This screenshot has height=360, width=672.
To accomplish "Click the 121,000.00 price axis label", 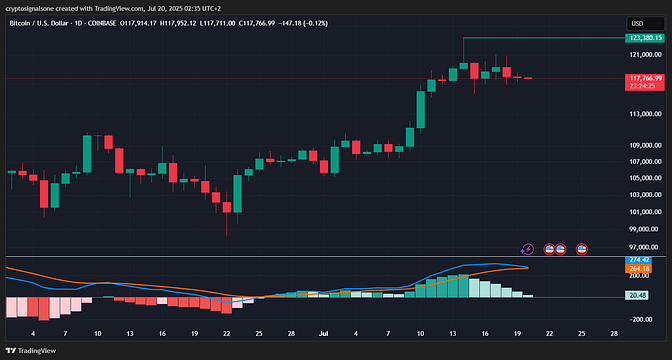I will coord(644,55).
